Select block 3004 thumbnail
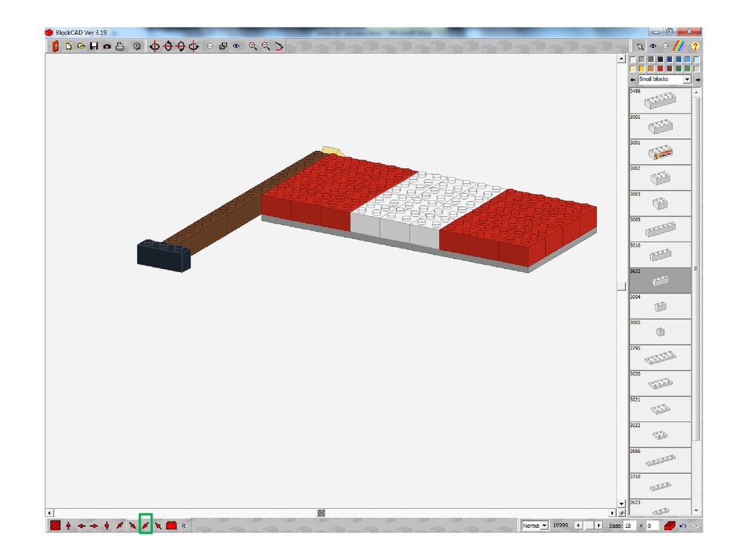 [x=660, y=306]
